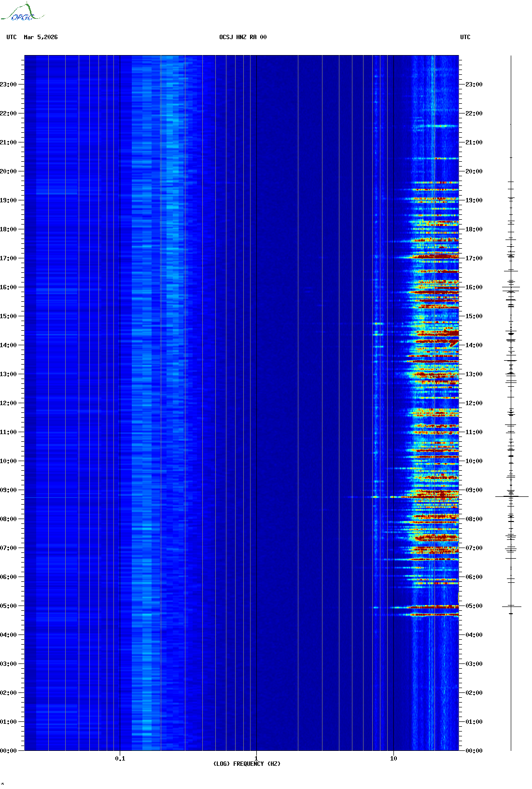Click the 09:00 label on right axis
Image resolution: width=532 pixels, height=789 pixels.
(x=474, y=490)
